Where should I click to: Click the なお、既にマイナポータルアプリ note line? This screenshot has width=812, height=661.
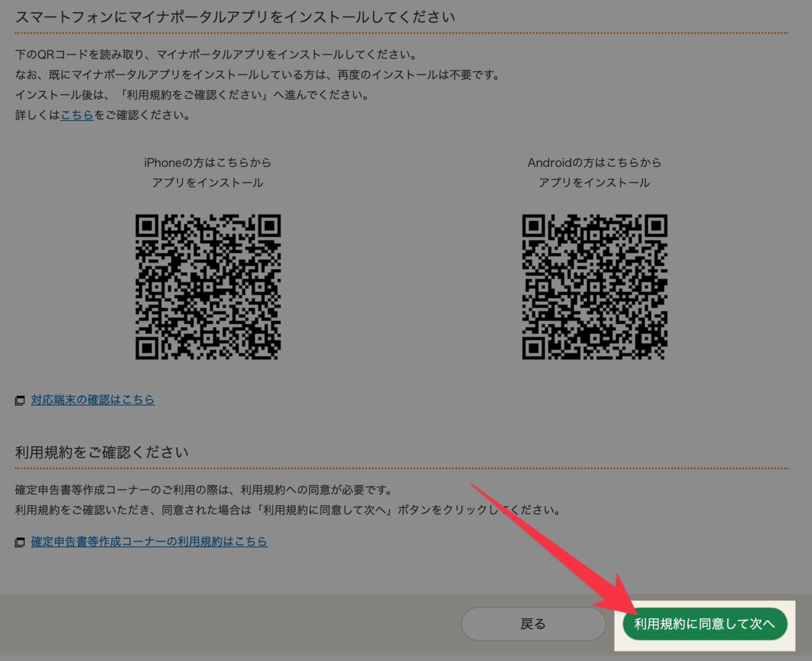tap(257, 75)
